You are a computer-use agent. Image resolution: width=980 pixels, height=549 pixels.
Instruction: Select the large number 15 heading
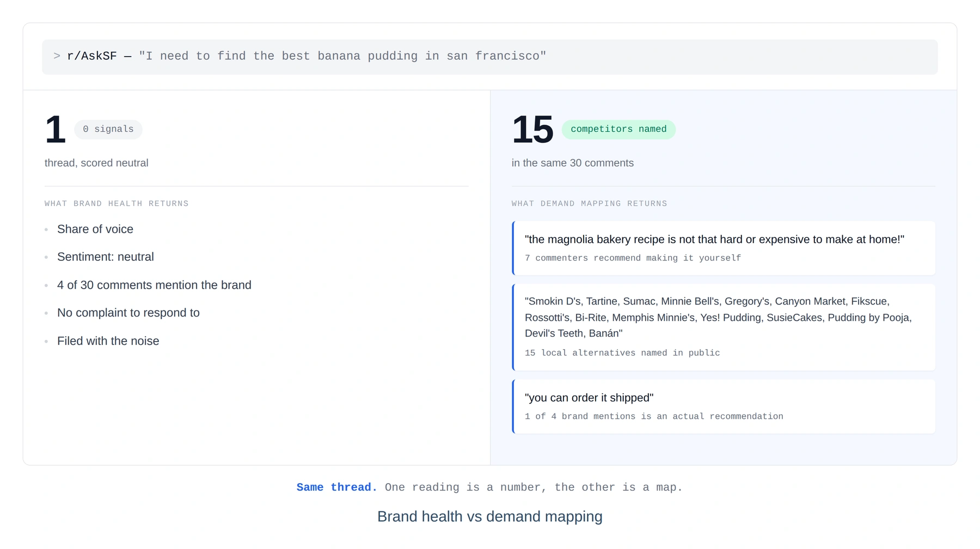(532, 130)
